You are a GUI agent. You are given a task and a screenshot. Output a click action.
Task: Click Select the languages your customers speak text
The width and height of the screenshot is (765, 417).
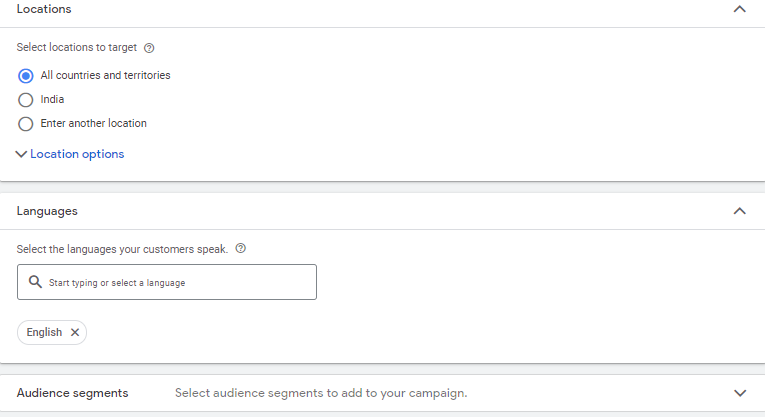(x=122, y=249)
